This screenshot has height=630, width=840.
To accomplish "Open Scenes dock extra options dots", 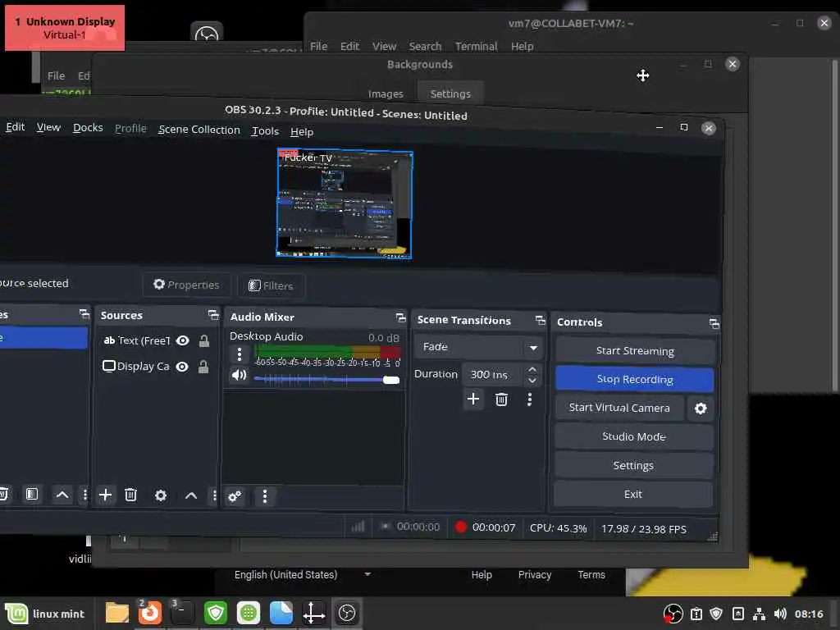I will pos(84,495).
